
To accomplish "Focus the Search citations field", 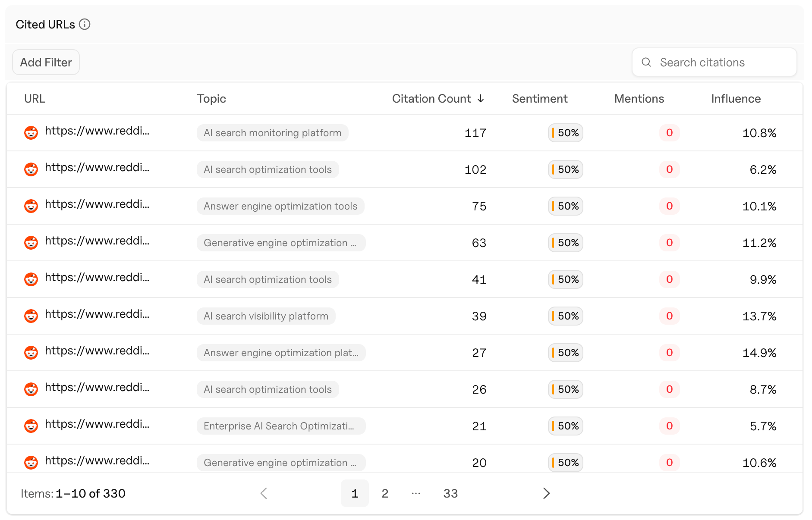I will (x=714, y=62).
